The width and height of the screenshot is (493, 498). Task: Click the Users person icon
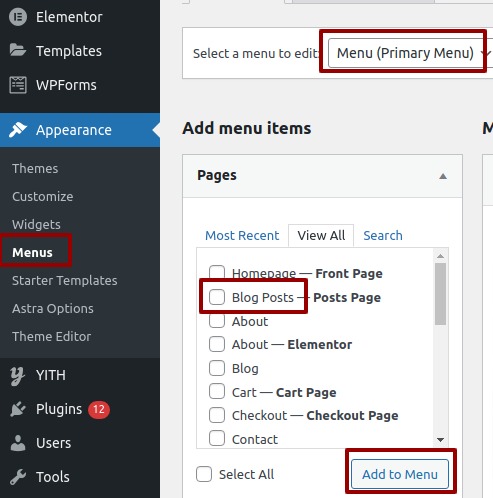[18, 443]
